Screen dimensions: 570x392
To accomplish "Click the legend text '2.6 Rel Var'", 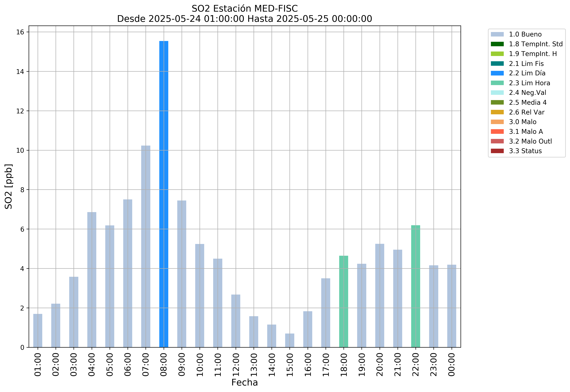I will point(527,112).
